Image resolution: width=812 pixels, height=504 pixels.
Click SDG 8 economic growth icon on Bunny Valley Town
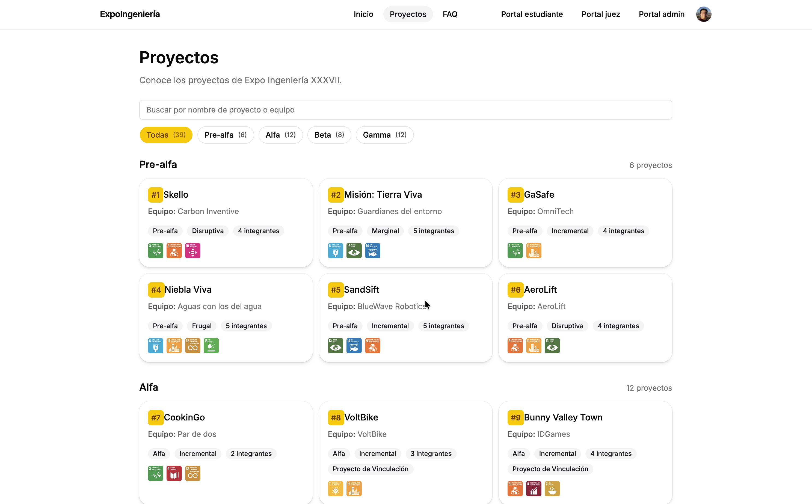click(534, 489)
